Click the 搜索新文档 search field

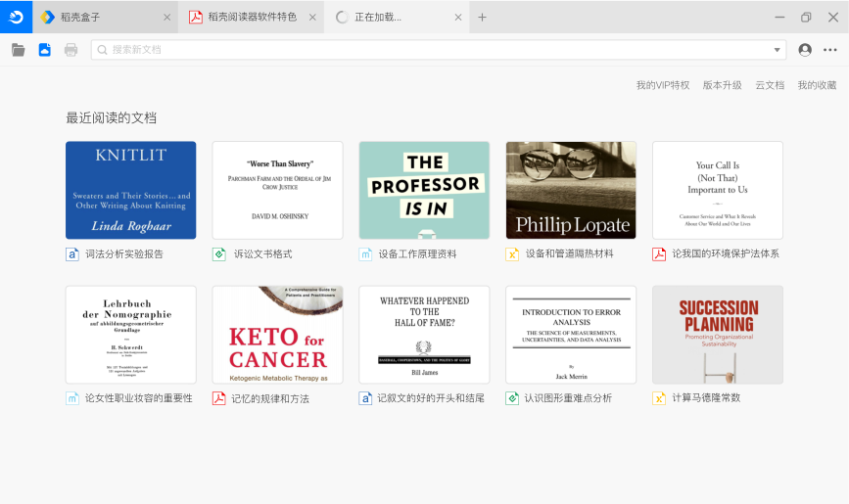(x=431, y=50)
